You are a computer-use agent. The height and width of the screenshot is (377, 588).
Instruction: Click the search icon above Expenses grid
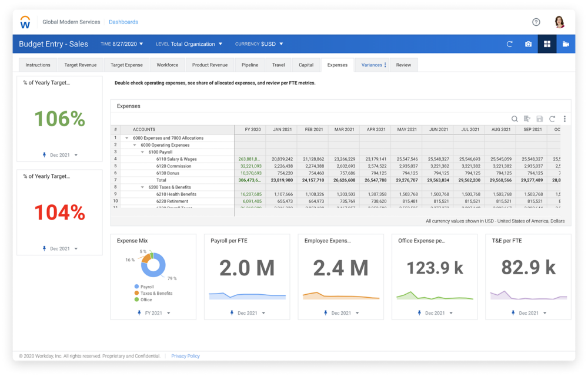tap(514, 119)
